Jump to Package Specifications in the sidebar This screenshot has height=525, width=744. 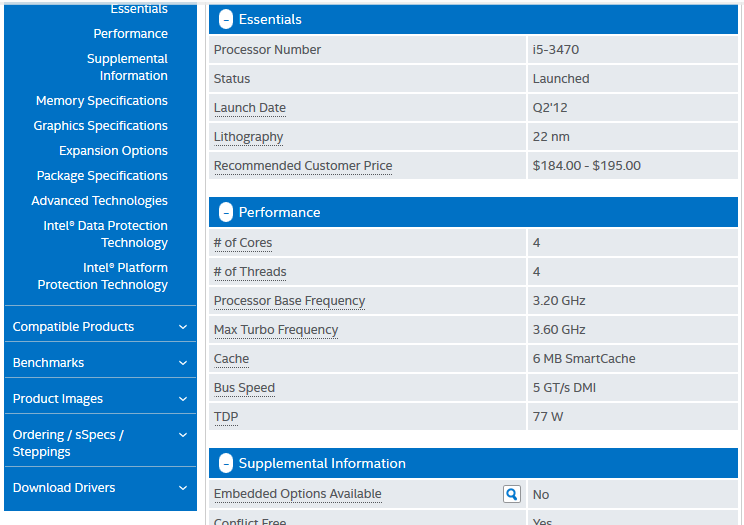click(x=102, y=176)
